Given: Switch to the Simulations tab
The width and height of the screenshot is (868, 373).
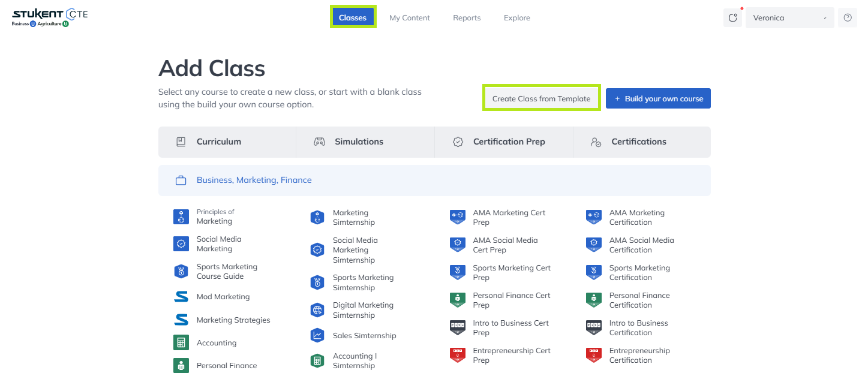Looking at the screenshot, I should (x=359, y=142).
